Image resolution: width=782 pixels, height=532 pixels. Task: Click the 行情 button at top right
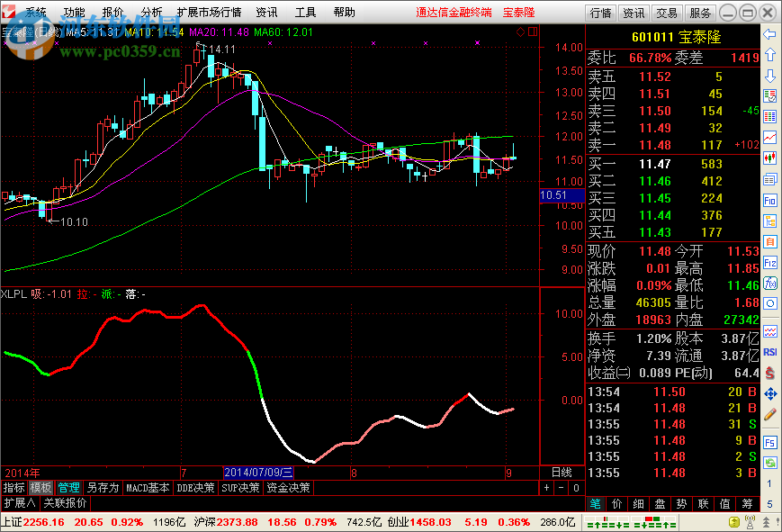[600, 13]
